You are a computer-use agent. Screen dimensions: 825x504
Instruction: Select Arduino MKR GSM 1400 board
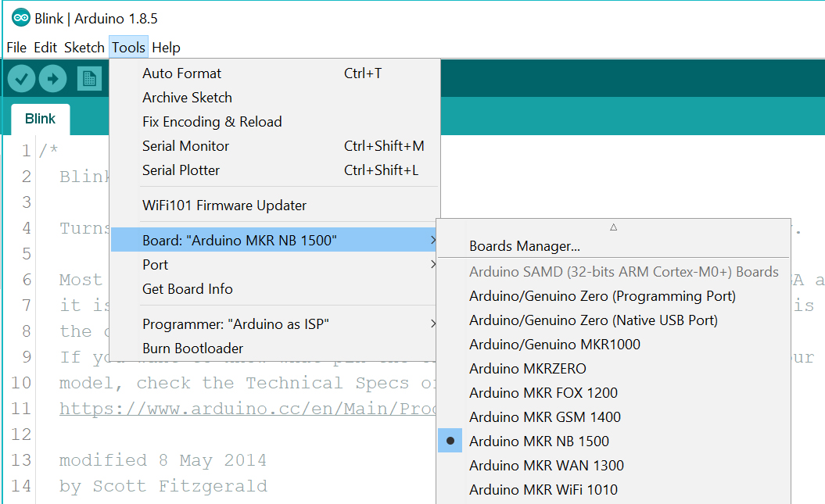[x=614, y=416]
